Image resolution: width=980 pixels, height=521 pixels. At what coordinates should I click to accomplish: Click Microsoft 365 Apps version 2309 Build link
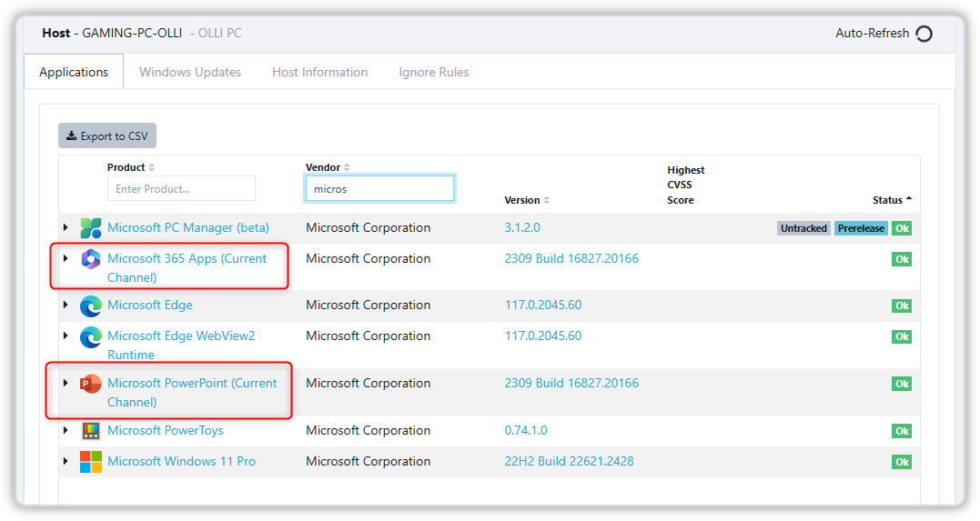click(571, 258)
